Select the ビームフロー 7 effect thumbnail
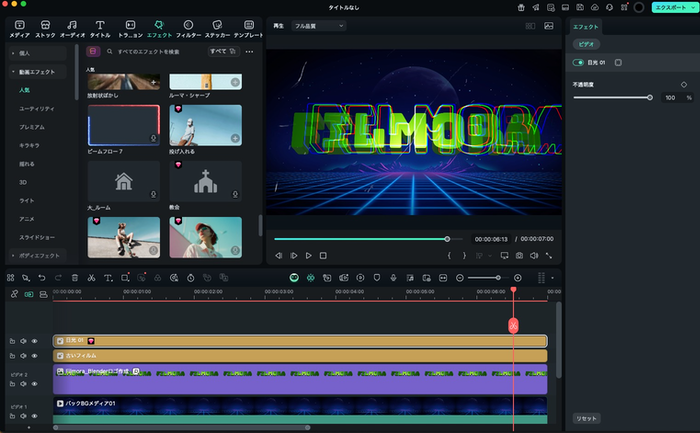This screenshot has width=700, height=433. click(x=123, y=125)
